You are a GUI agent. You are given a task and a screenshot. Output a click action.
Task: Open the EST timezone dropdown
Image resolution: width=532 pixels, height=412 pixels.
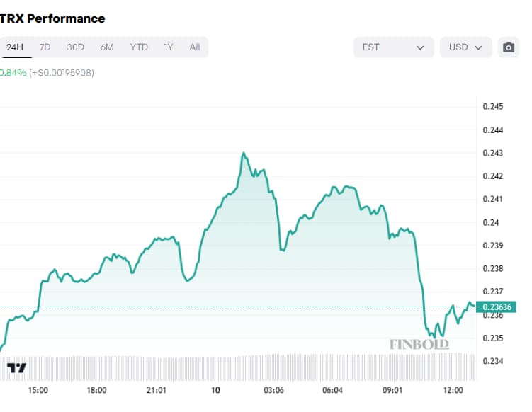point(393,47)
